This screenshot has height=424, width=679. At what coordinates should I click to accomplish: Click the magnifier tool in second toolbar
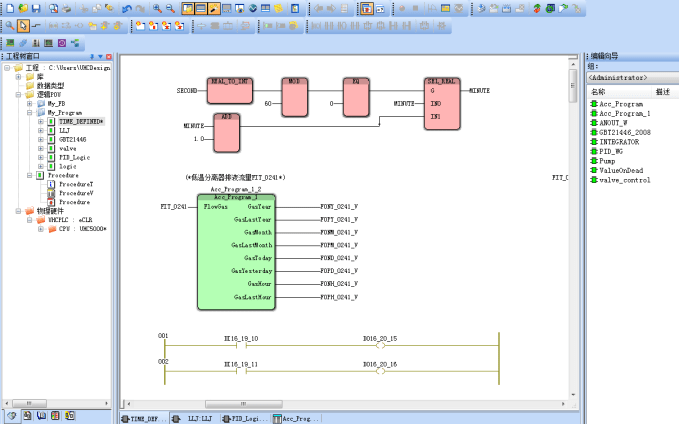point(10,26)
